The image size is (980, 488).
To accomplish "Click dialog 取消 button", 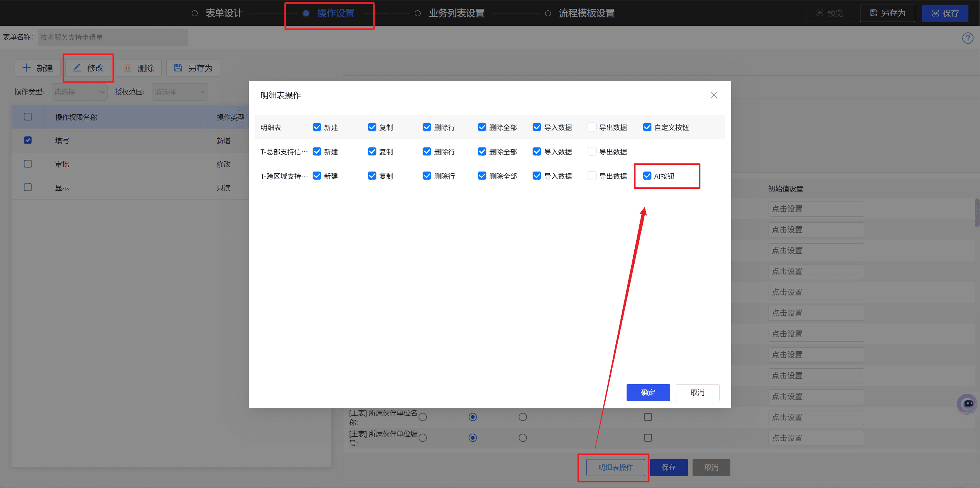I will 698,393.
